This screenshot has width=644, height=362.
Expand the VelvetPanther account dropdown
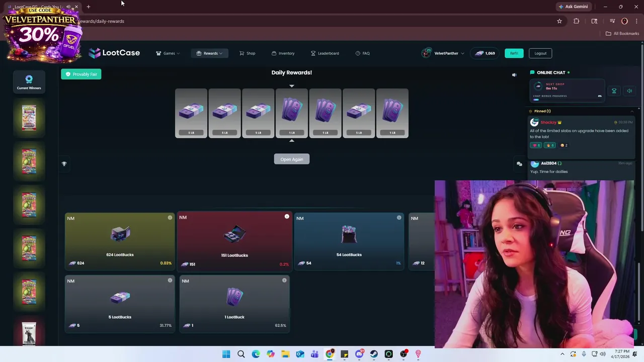click(x=443, y=53)
